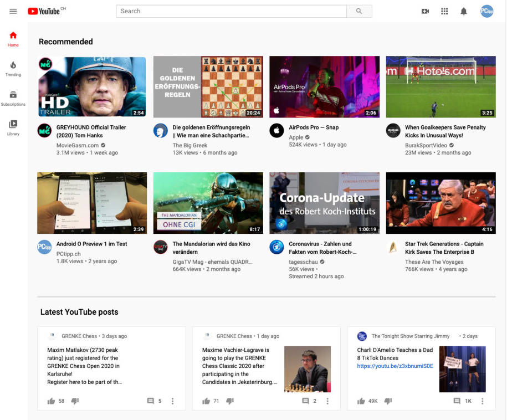Play the Star Trek Generations thumbnail
Screen dimensions: 507x420
(x=441, y=203)
